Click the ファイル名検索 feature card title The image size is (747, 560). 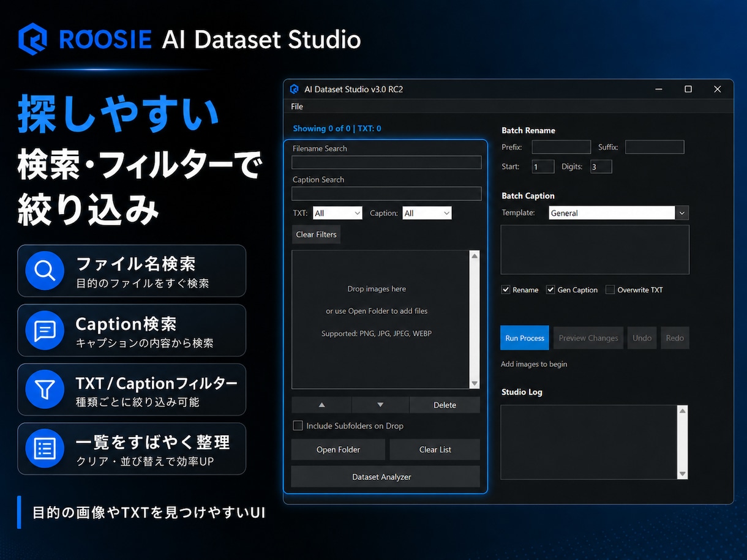click(135, 264)
